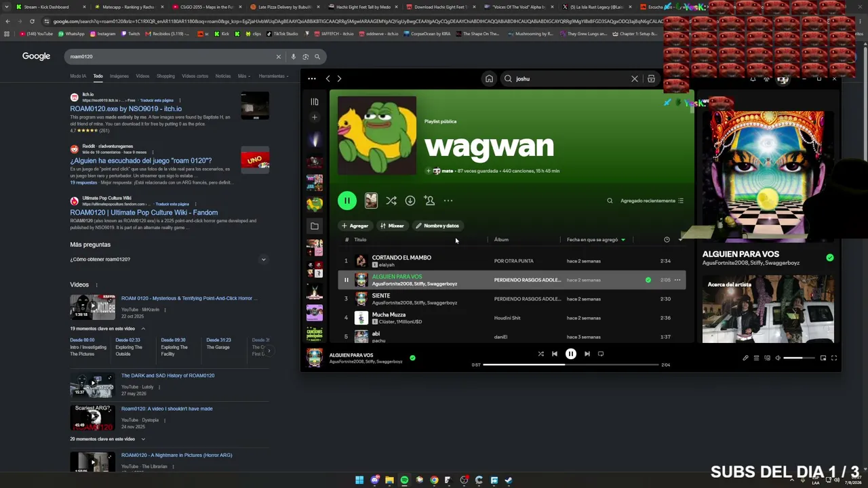Enter Spotify full screen mode
Viewport: 868px width, 488px height.
click(x=834, y=358)
